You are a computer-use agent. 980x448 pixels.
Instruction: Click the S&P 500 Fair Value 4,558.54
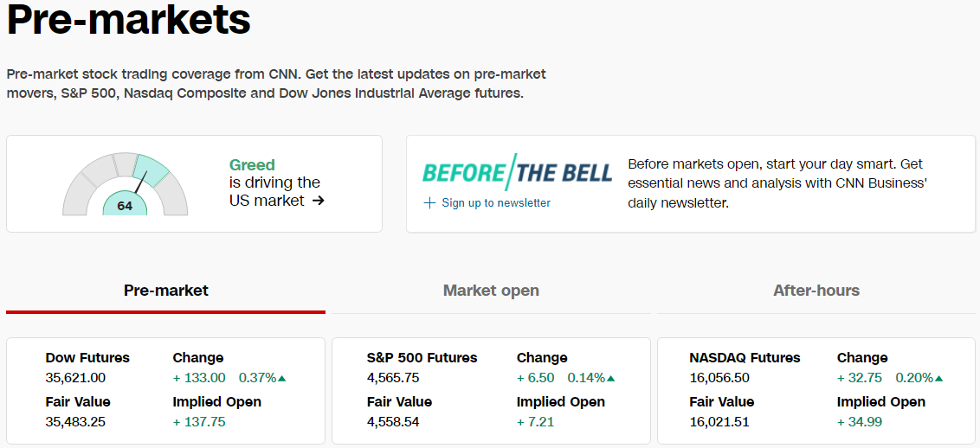coord(393,422)
